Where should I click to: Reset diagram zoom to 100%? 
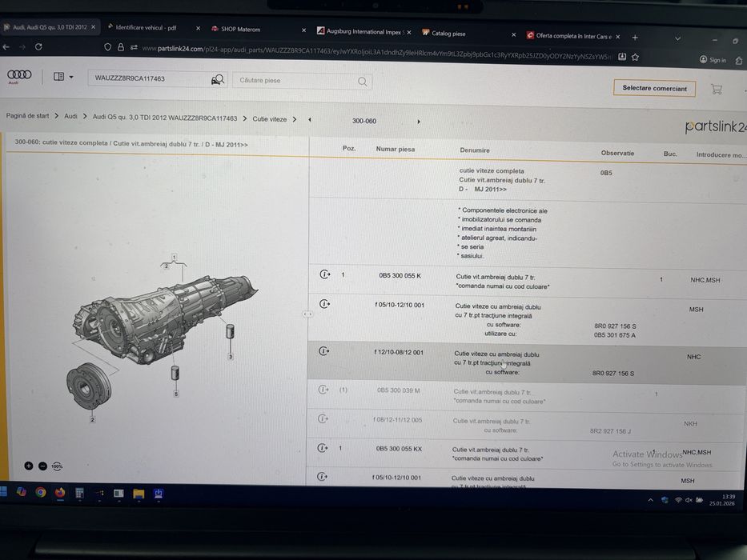(57, 466)
